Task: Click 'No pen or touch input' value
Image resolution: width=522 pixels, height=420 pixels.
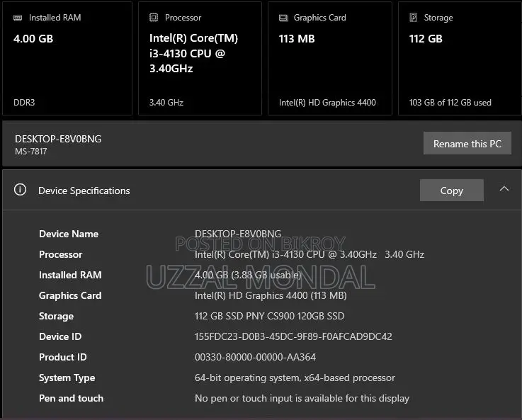Action: tap(302, 398)
